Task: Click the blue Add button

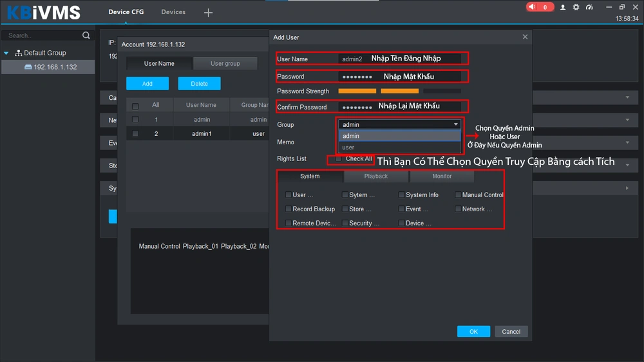Action: (x=147, y=84)
